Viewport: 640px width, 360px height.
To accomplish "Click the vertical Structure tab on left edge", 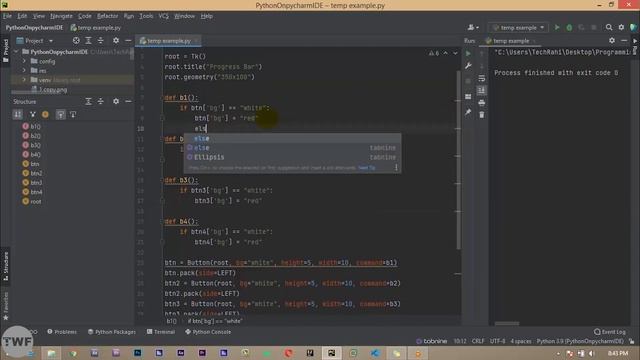I will (6, 266).
